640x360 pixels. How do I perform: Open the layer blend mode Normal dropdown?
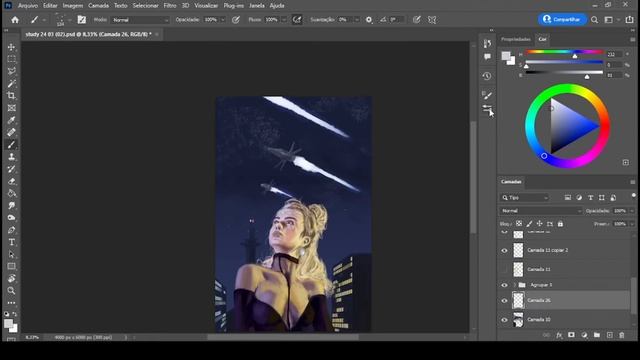(x=540, y=211)
